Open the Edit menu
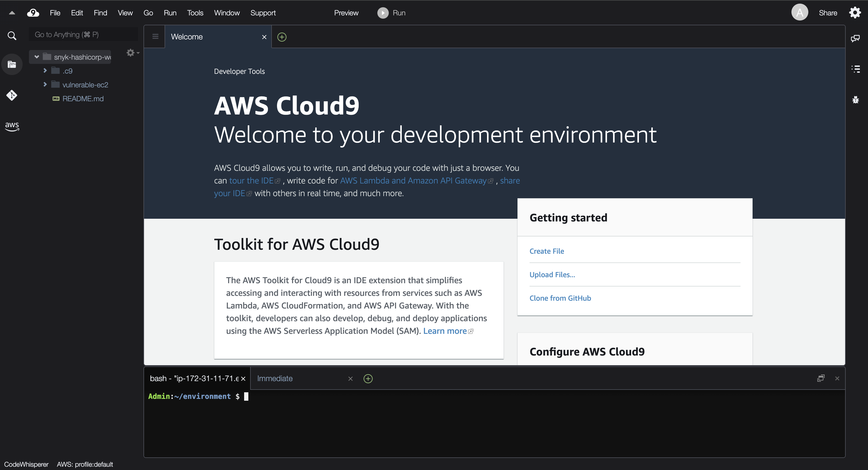 point(77,13)
